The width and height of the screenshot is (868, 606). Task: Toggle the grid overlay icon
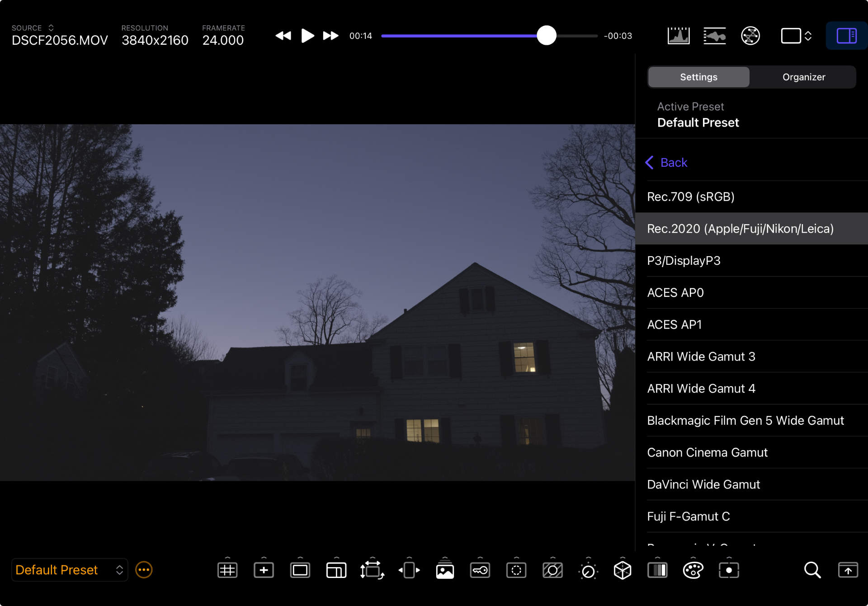point(227,570)
